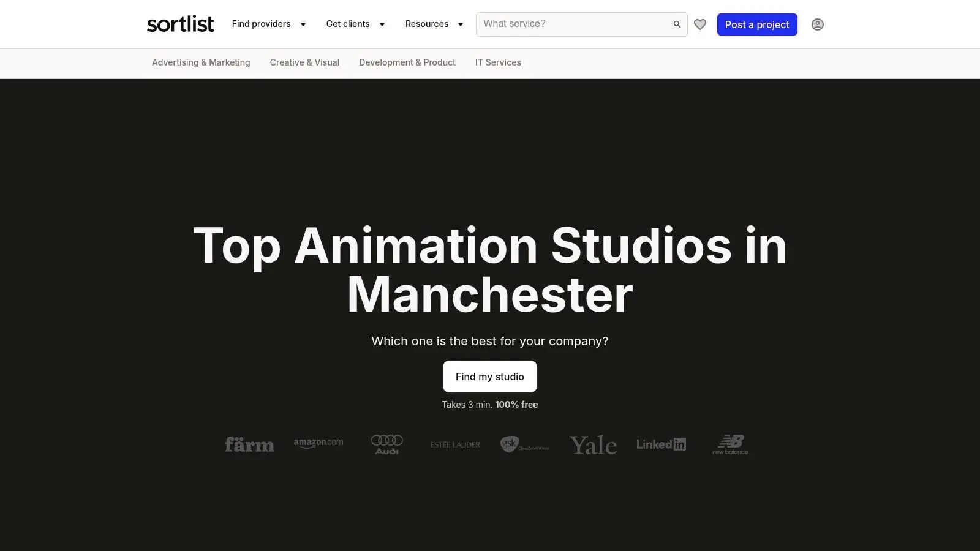Viewport: 980px width, 551px height.
Task: Open the Resources dropdown menu
Action: pyautogui.click(x=434, y=24)
